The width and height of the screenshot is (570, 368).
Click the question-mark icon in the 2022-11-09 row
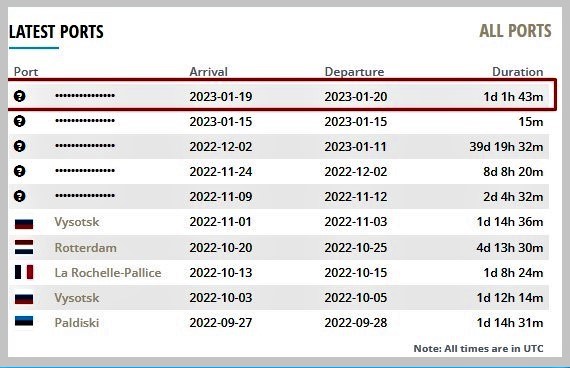(20, 196)
